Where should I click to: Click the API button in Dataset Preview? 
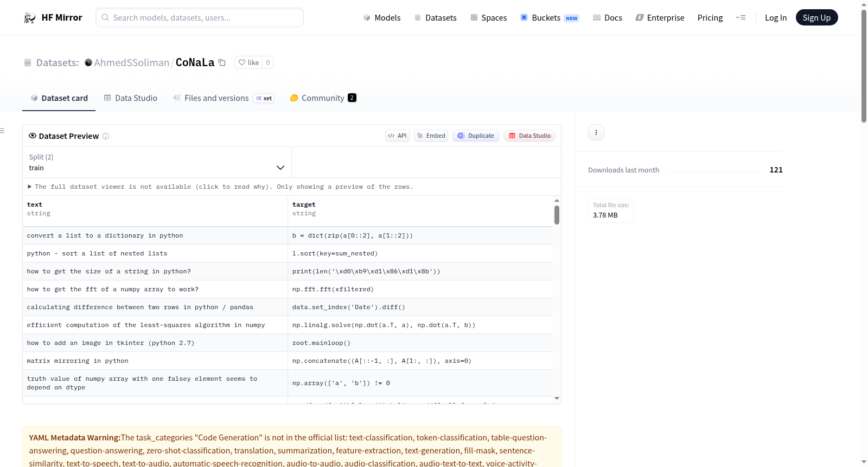click(397, 136)
